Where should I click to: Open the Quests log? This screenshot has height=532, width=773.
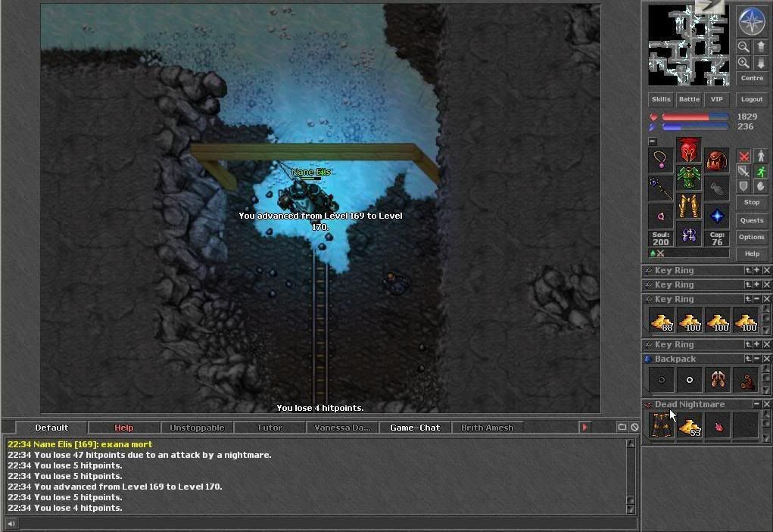752,220
